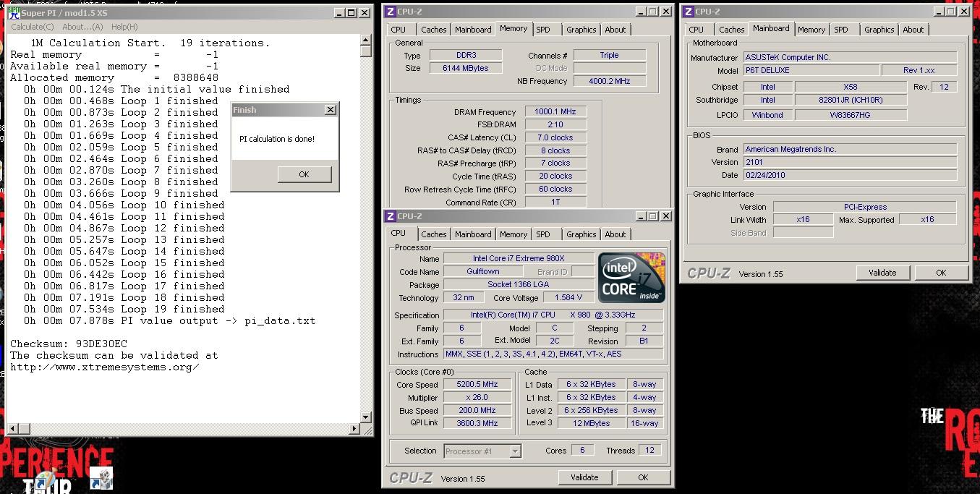
Task: Select the robot desktop shortcut icon
Action: pos(101,478)
